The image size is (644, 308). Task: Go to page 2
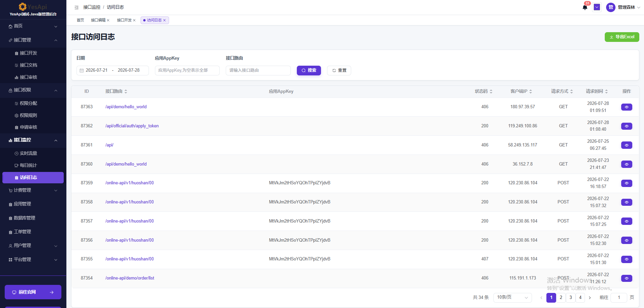561,298
